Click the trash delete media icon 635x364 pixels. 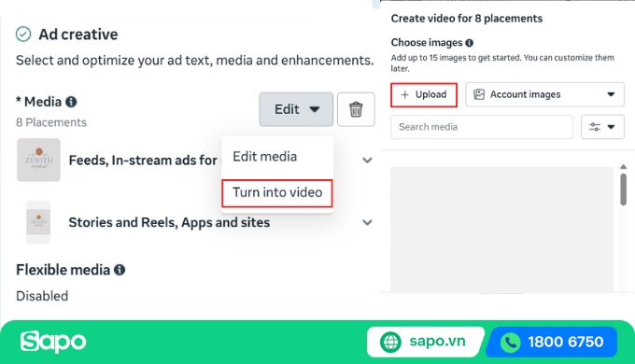356,109
